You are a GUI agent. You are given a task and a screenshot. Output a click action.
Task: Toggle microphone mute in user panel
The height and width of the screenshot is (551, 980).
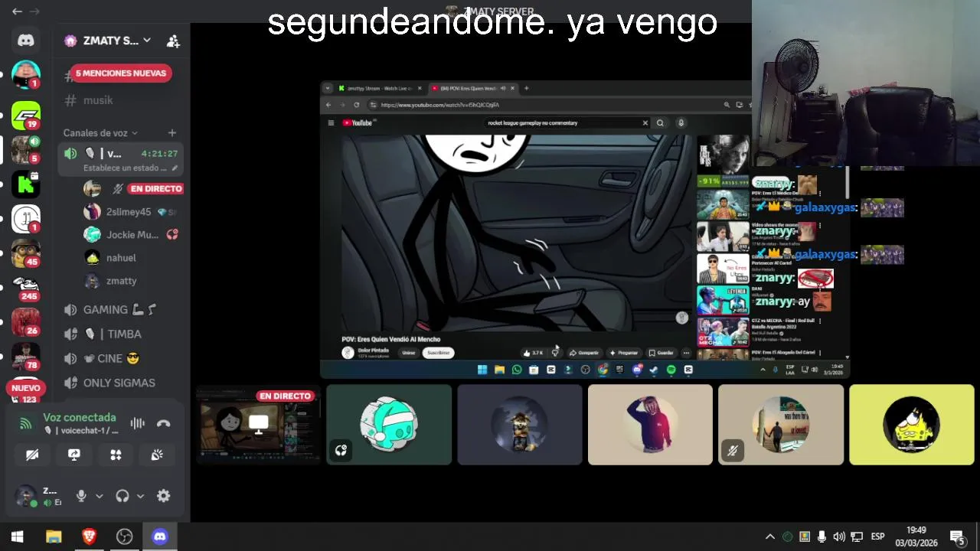(81, 496)
